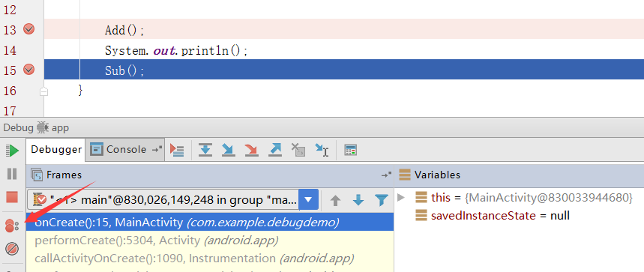This screenshot has height=272, width=644.
Task: Click the Run to Cursor icon
Action: click(322, 150)
